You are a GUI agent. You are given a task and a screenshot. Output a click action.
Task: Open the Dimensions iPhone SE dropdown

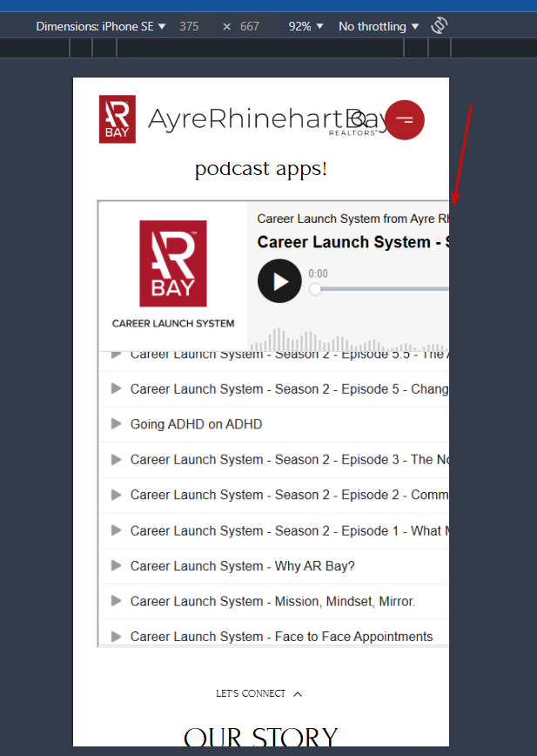click(101, 26)
